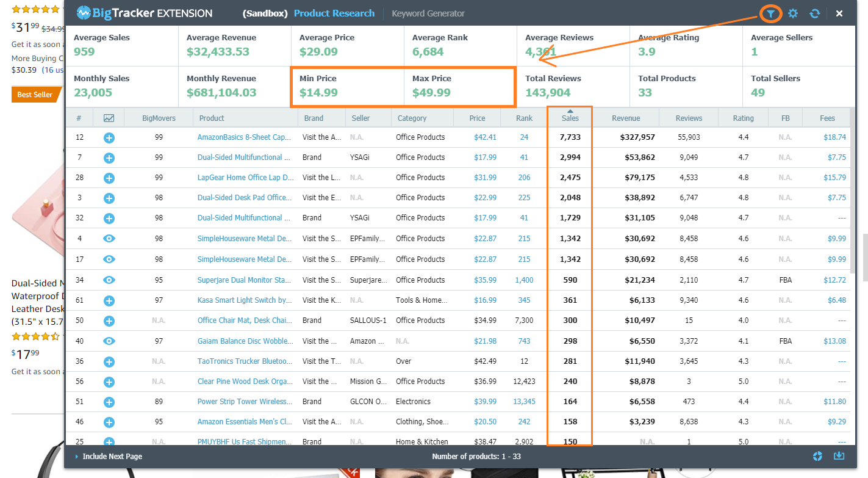Click the Total Reviews 143,904 value

coord(548,93)
